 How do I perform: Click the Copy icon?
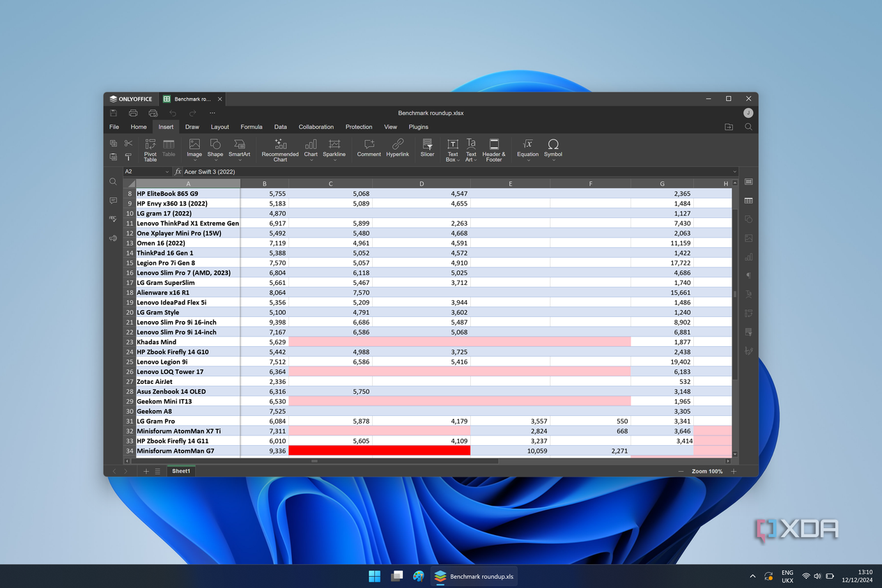click(x=114, y=144)
